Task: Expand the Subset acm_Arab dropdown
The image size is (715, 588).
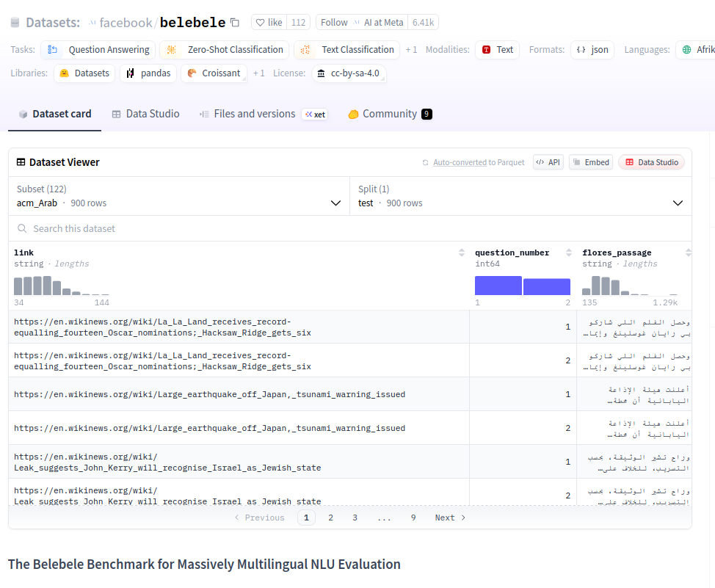Action: [x=179, y=197]
